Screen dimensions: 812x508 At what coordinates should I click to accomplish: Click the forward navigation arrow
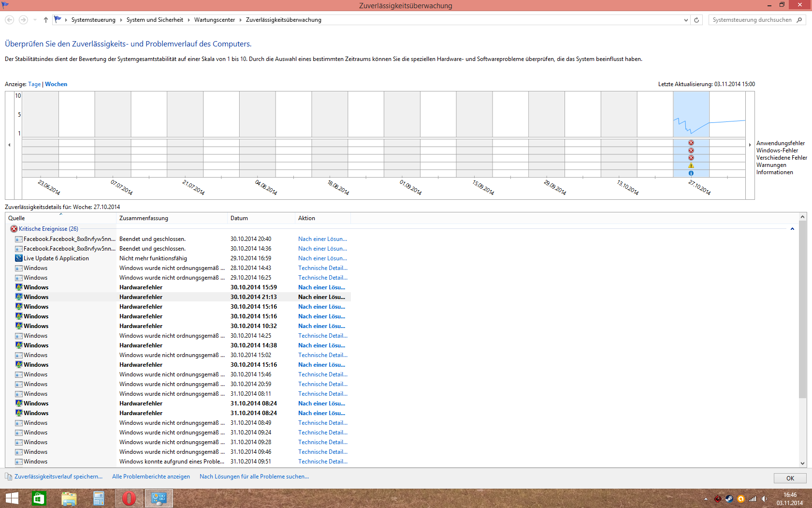pos(23,20)
